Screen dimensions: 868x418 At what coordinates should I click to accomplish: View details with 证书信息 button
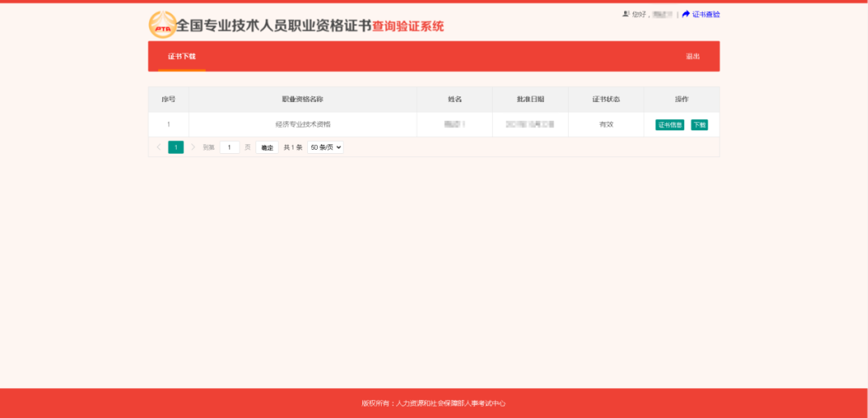pyautogui.click(x=669, y=125)
